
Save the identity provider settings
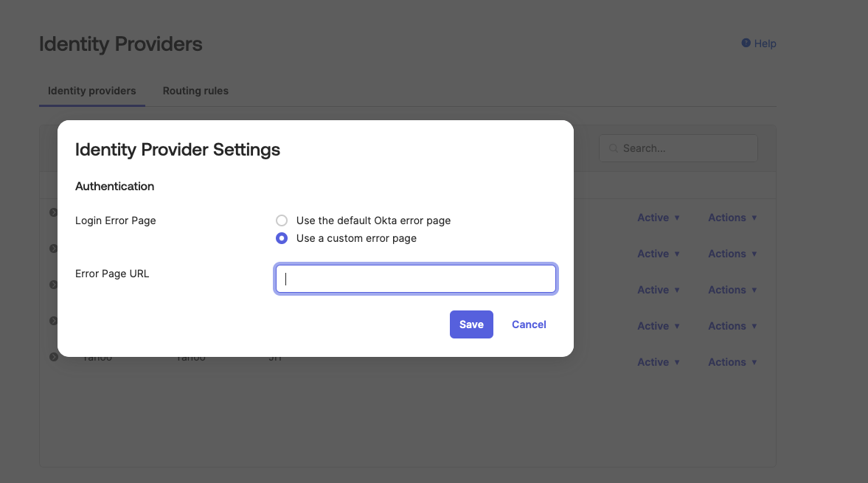tap(471, 324)
